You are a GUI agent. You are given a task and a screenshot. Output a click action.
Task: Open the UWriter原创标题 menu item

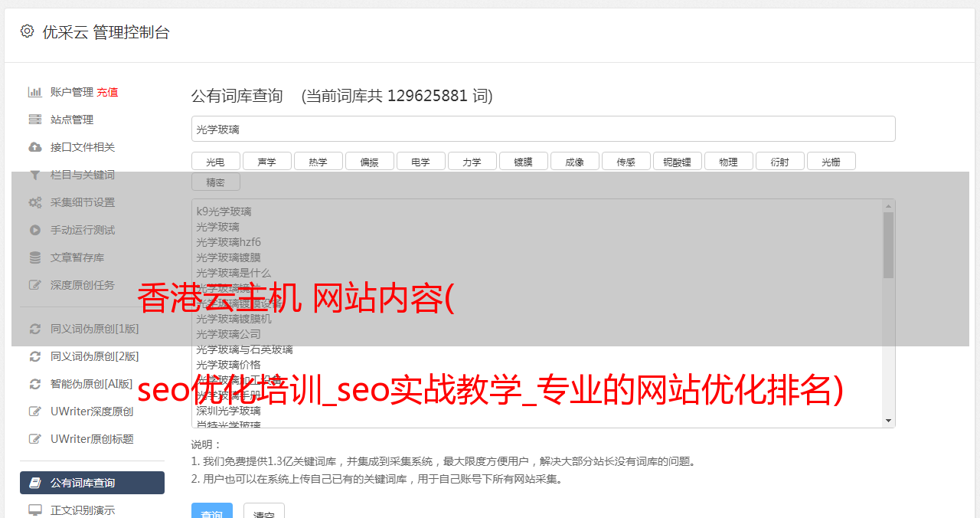point(92,439)
